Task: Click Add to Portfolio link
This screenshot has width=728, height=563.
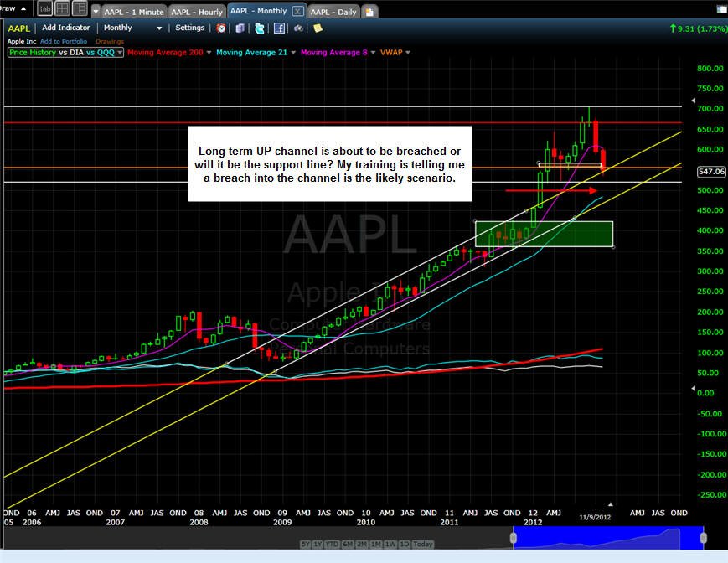Action: [64, 41]
